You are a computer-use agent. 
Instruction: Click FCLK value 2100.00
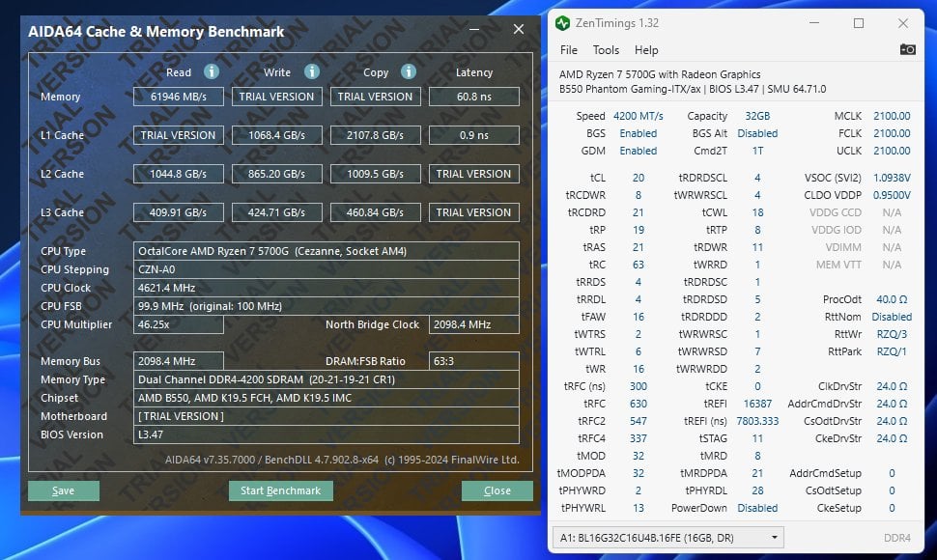[x=892, y=133]
